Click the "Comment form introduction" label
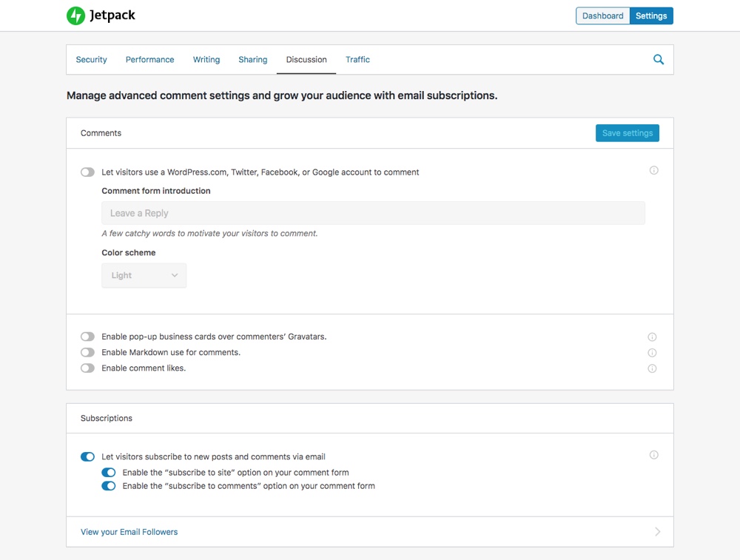Viewport: 740px width, 560px height. coord(156,191)
